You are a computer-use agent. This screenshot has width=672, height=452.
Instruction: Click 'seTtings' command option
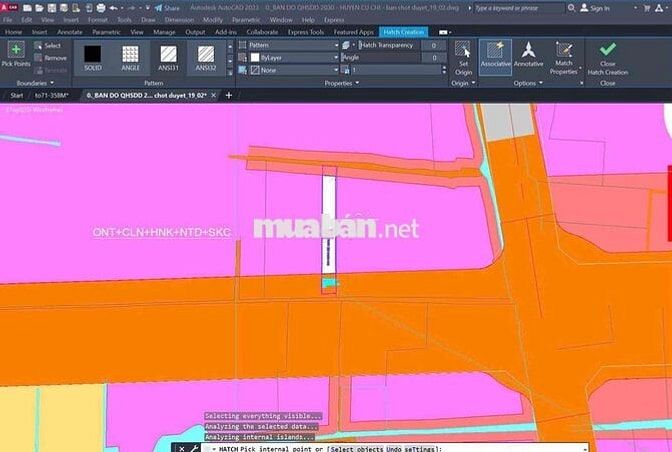click(420, 449)
